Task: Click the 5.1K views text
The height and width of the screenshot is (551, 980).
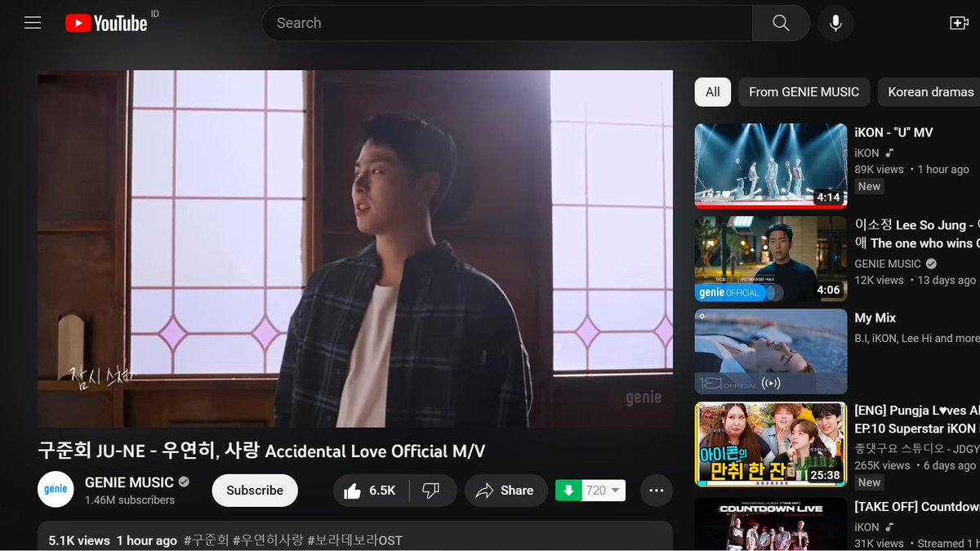Action: point(79,540)
